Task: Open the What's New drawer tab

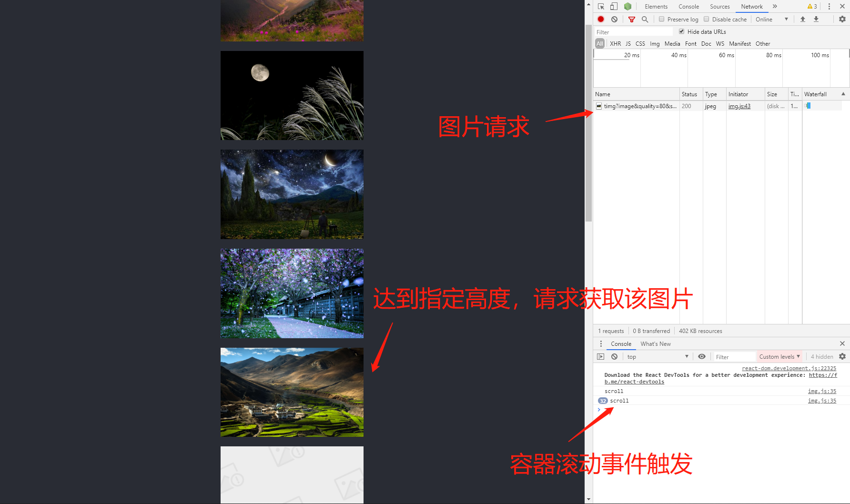Action: 656,344
